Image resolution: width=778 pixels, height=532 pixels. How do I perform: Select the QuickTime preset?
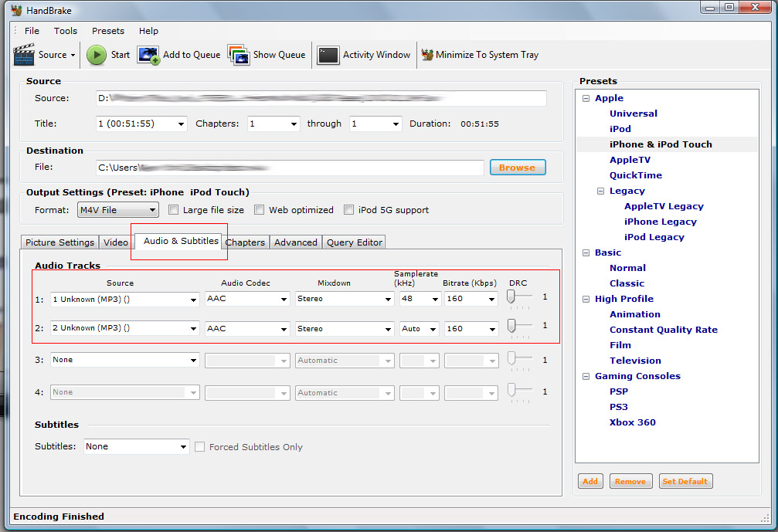coord(636,175)
